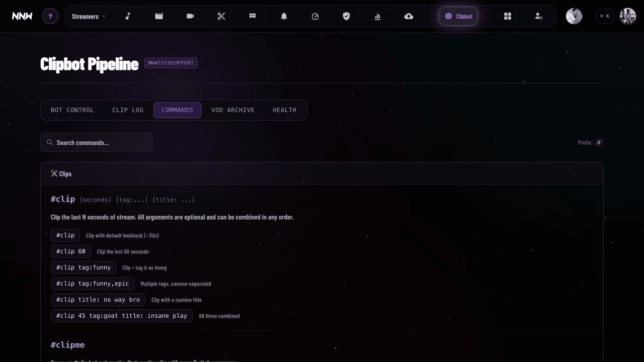
Task: Click the round avatar left of the shortcut button
Action: point(574,16)
